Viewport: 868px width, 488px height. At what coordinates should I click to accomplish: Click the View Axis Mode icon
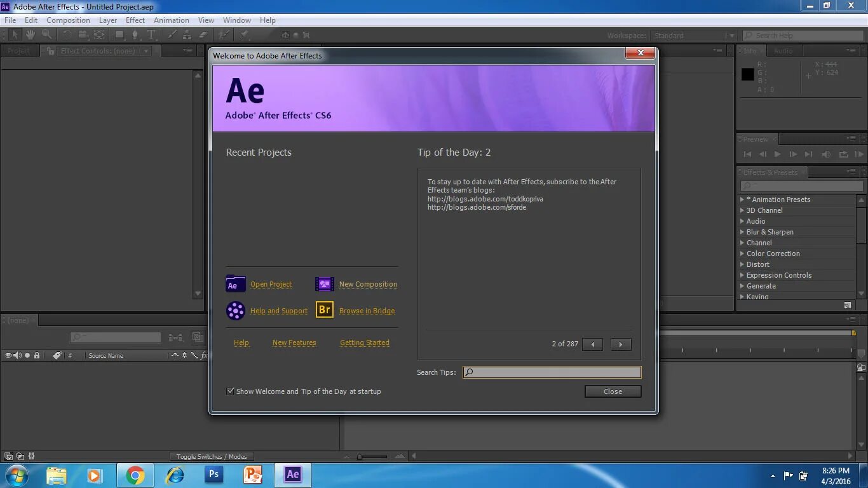pyautogui.click(x=306, y=36)
